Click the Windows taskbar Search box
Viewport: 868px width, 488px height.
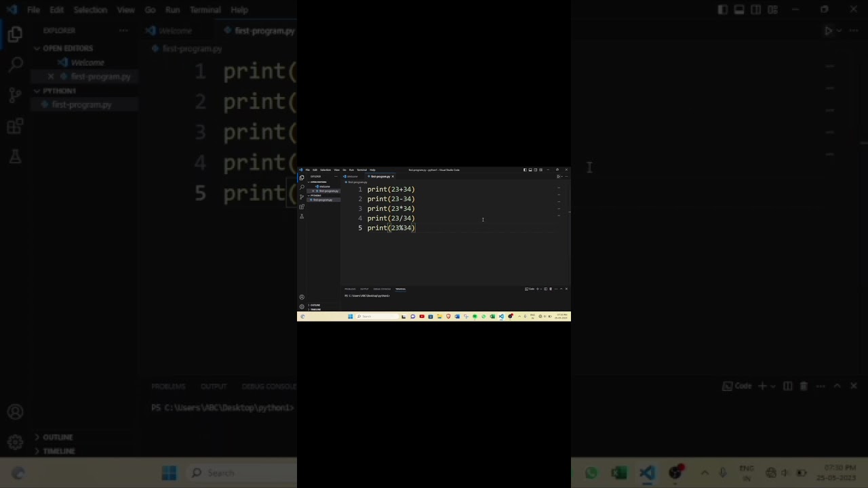(377, 317)
